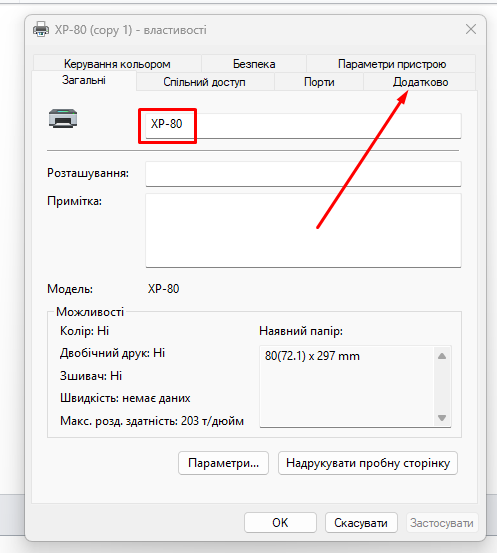This screenshot has width=497, height=553.
Task: Click the Зшивач: Ні text
Action: (91, 376)
